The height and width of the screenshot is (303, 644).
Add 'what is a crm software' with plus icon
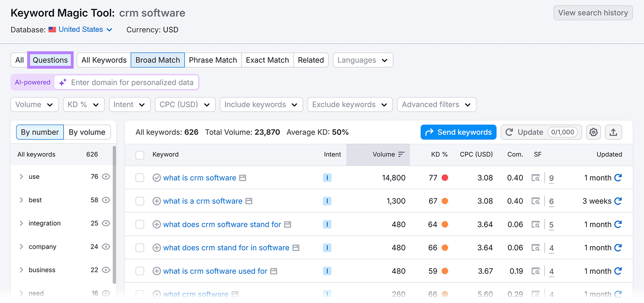point(157,201)
